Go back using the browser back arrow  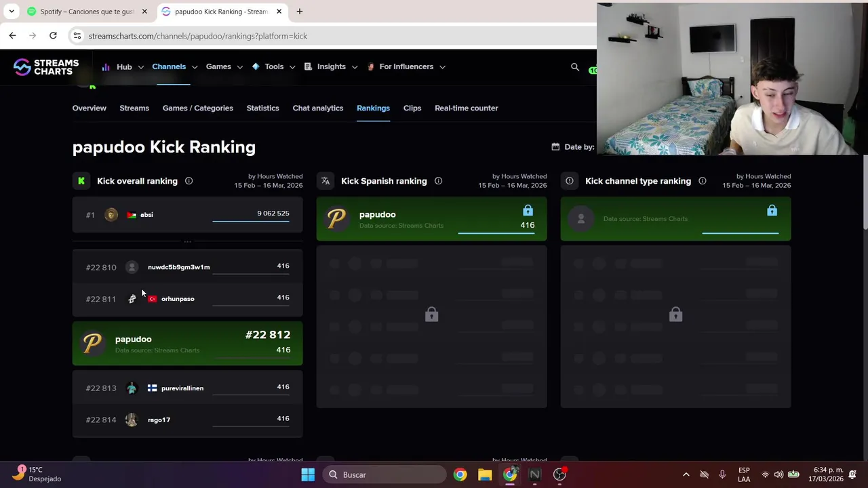click(x=12, y=35)
